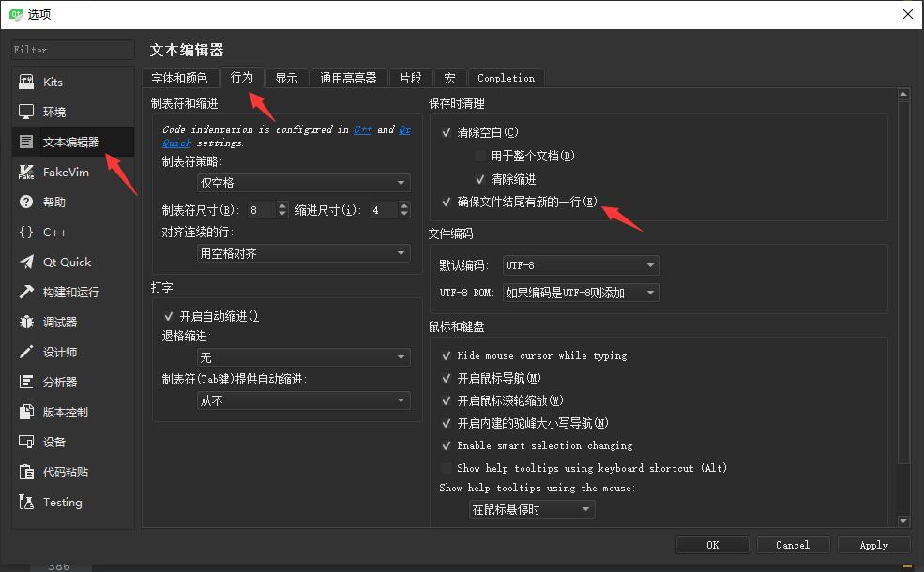Click the Apply button
Screen dimensions: 924x572
(x=874, y=545)
